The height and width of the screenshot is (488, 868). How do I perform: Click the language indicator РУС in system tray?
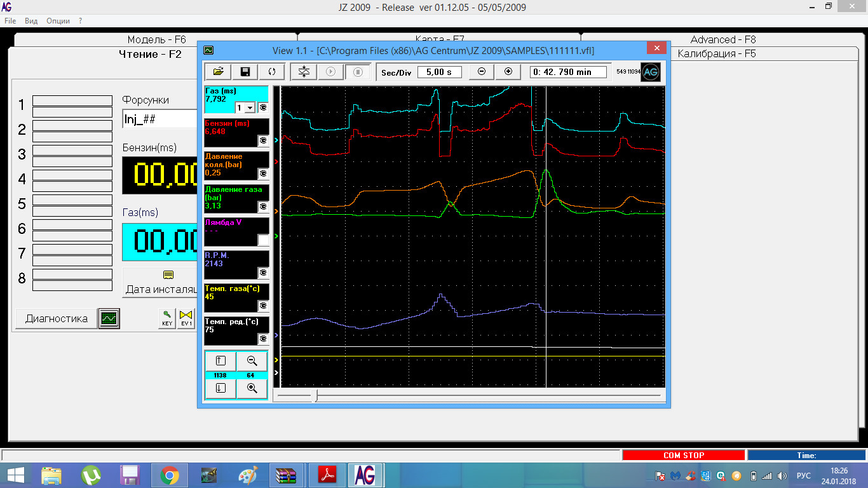pos(804,475)
